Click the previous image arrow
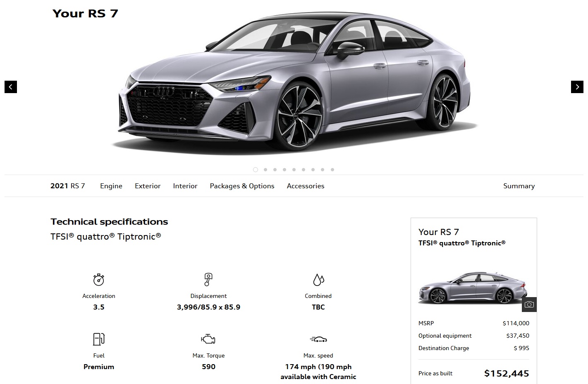588x384 pixels. point(11,87)
